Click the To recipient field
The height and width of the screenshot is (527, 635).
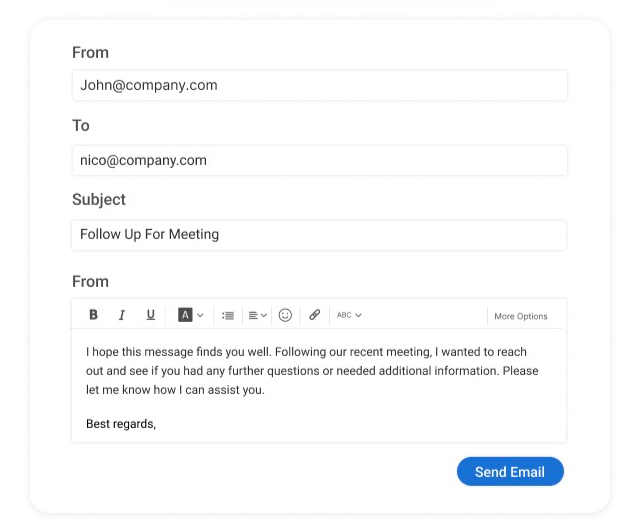319,160
